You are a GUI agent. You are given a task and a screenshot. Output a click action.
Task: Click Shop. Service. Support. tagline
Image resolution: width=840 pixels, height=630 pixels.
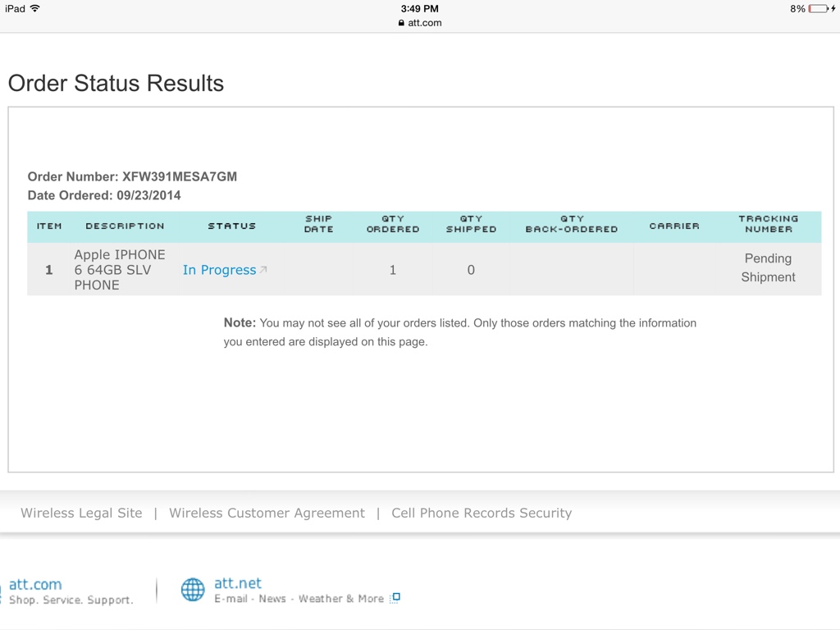click(71, 600)
